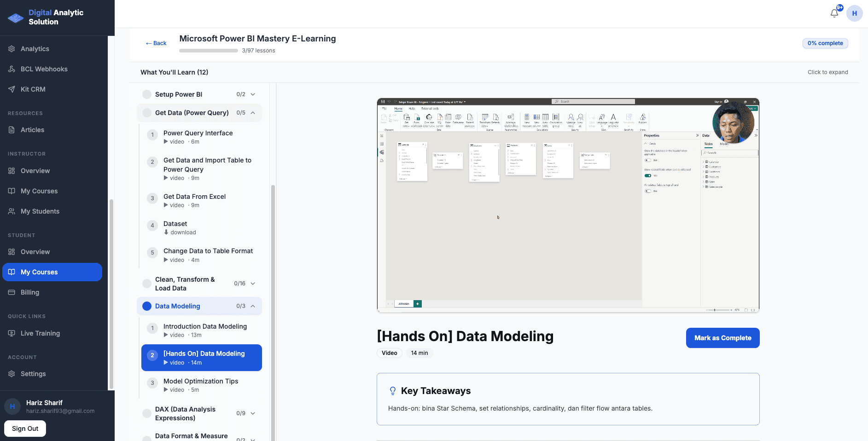
Task: Click the Articles document icon
Action: tap(12, 130)
